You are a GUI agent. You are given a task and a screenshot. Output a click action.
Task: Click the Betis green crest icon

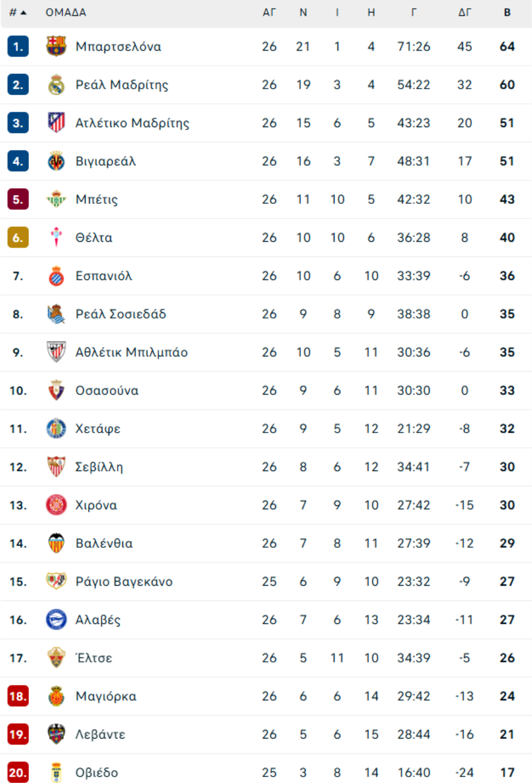[x=56, y=199]
